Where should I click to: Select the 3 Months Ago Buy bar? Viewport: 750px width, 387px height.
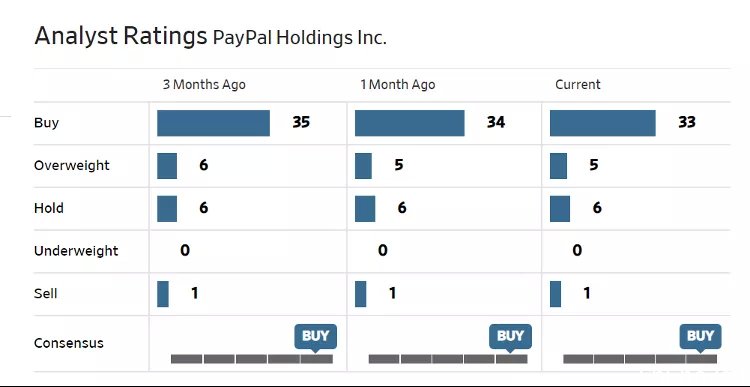click(213, 123)
